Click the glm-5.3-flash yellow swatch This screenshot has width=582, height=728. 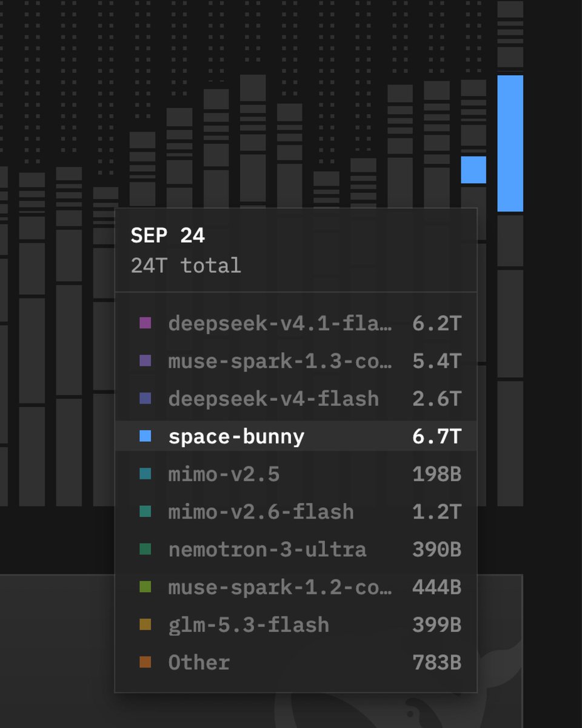145,624
